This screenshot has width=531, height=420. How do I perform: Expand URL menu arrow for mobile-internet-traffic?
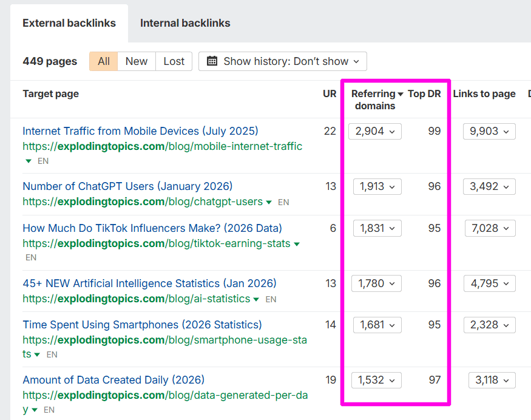pyautogui.click(x=29, y=161)
